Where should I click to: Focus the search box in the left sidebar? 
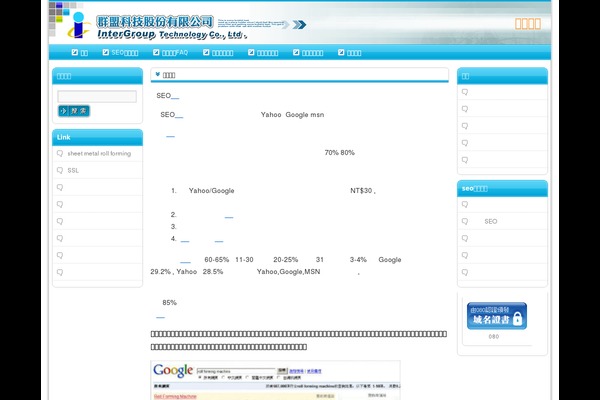click(97, 96)
